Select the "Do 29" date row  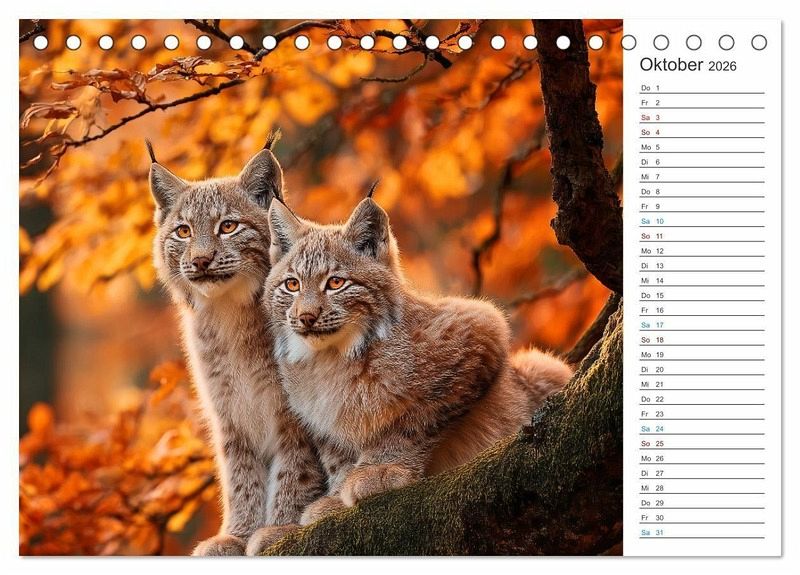point(702,502)
